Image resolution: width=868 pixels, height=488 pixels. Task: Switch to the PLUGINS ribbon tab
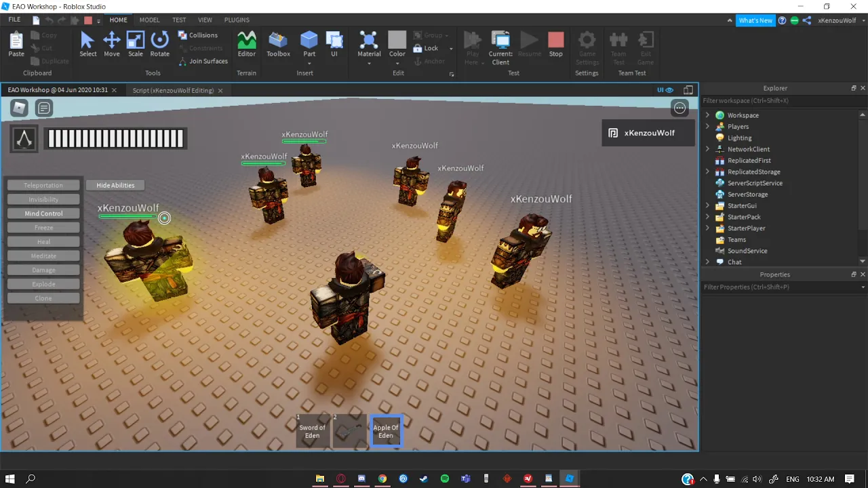237,20
